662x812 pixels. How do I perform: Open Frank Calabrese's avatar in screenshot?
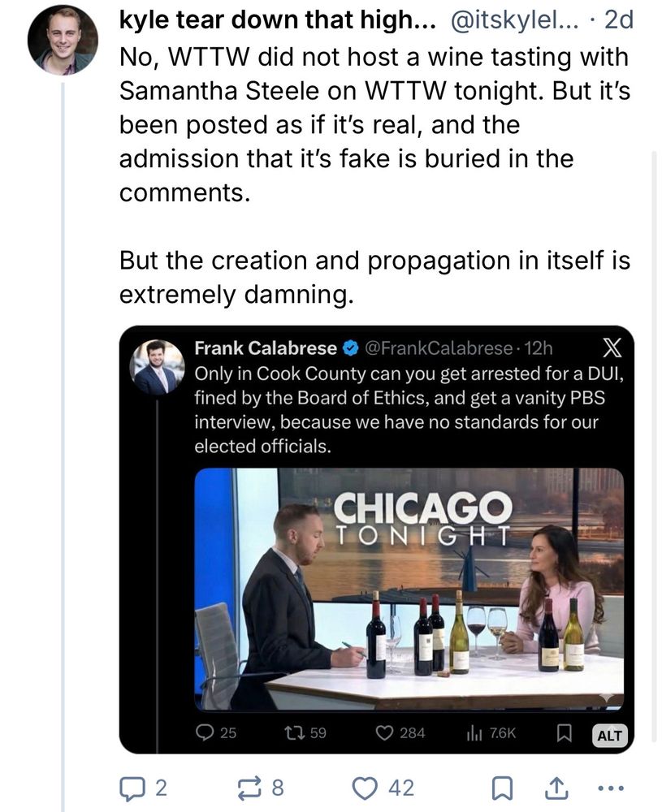tap(158, 367)
